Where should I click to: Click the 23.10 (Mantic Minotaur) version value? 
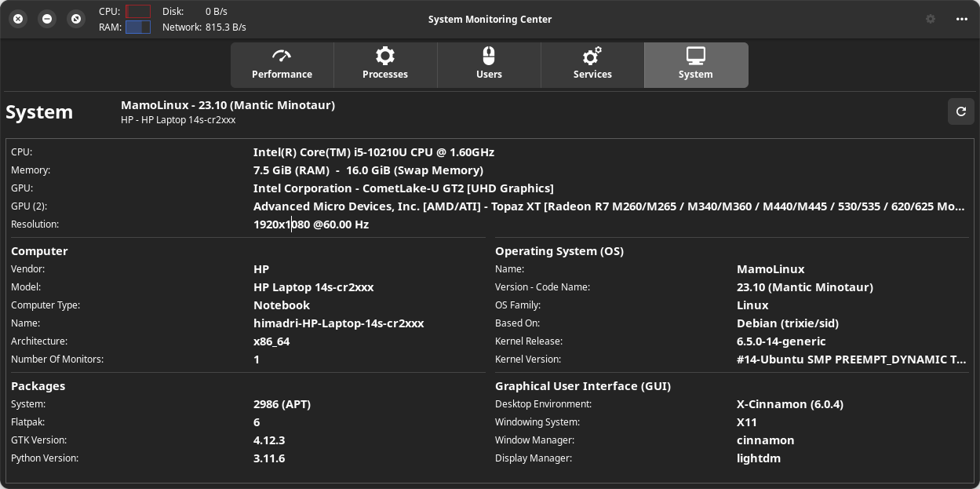click(805, 287)
